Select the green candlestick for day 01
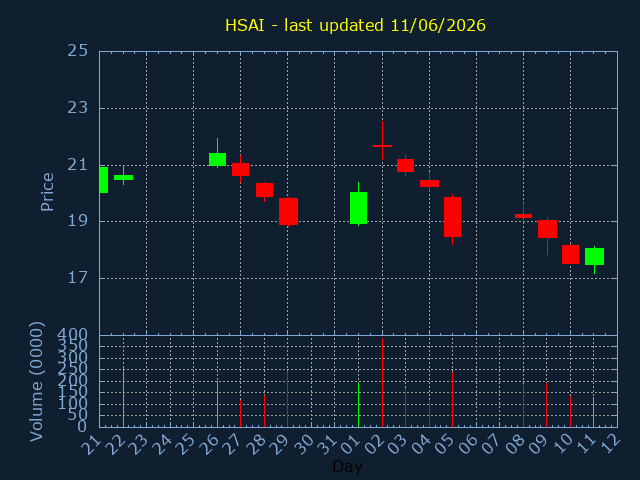The width and height of the screenshot is (640, 480). click(x=358, y=208)
